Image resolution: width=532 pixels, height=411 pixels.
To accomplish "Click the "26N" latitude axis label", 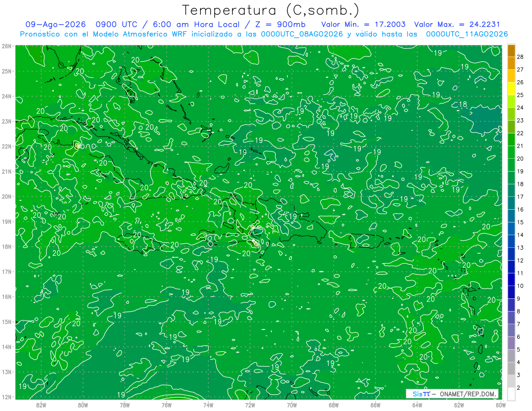I will click(6, 46).
